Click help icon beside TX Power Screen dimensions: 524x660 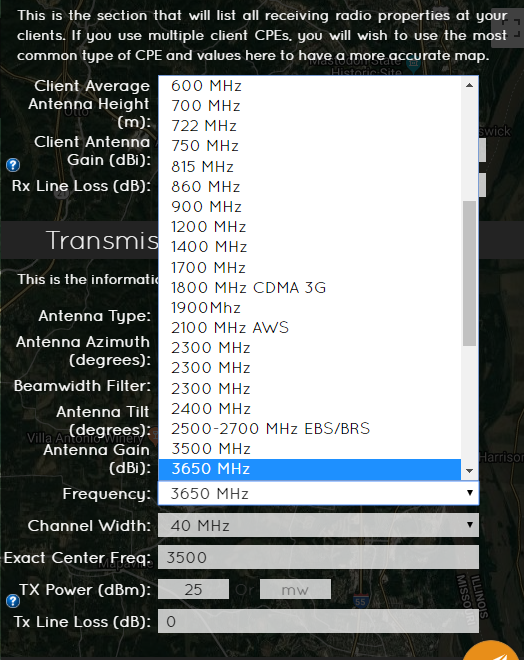click(x=13, y=601)
